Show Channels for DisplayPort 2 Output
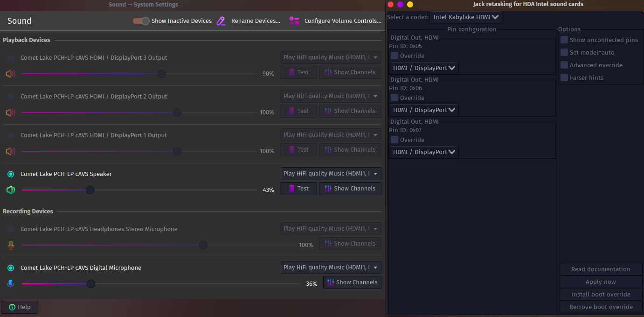Image resolution: width=644 pixels, height=317 pixels. 350,111
